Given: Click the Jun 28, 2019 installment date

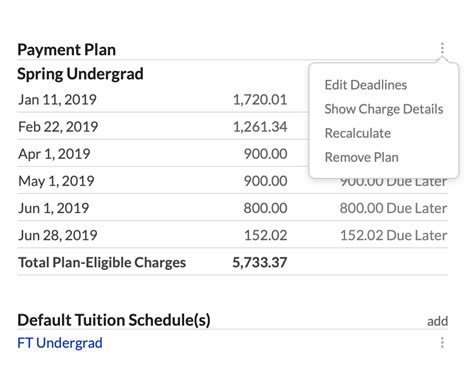Looking at the screenshot, I should [x=58, y=235].
